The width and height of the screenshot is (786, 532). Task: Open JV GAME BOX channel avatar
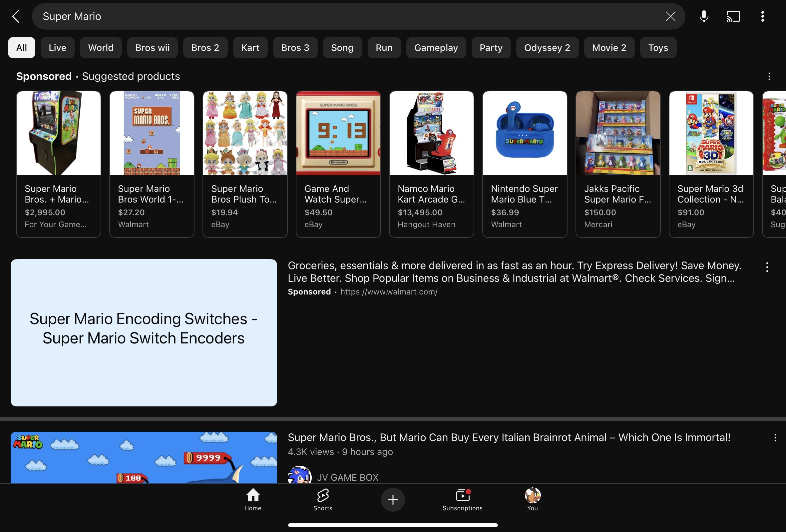coord(299,475)
